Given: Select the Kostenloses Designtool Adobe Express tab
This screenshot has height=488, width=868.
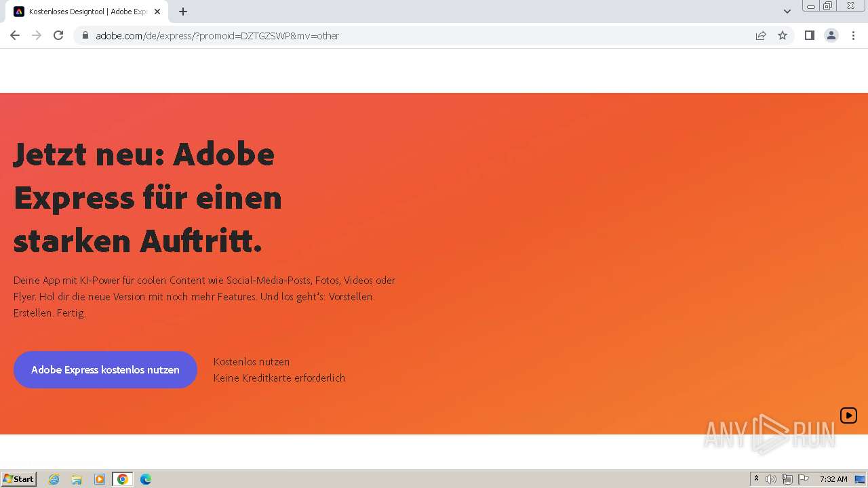Looking at the screenshot, I should tap(88, 12).
